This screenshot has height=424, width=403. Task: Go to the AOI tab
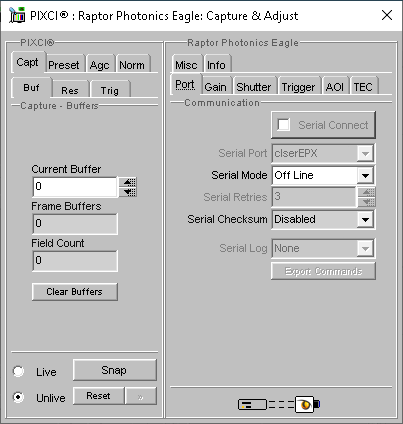pyautogui.click(x=335, y=86)
